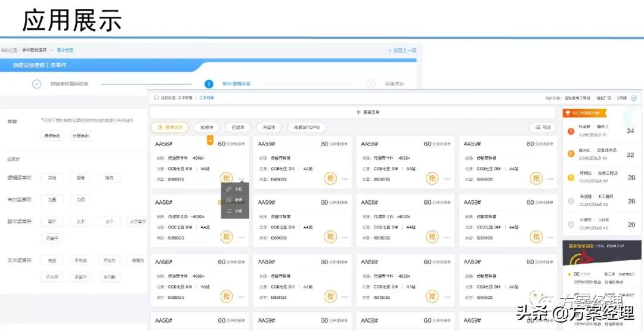The height and width of the screenshot is (331, 644).
Task: Switch to the 未解决TOP10 tab
Action: coord(306,127)
